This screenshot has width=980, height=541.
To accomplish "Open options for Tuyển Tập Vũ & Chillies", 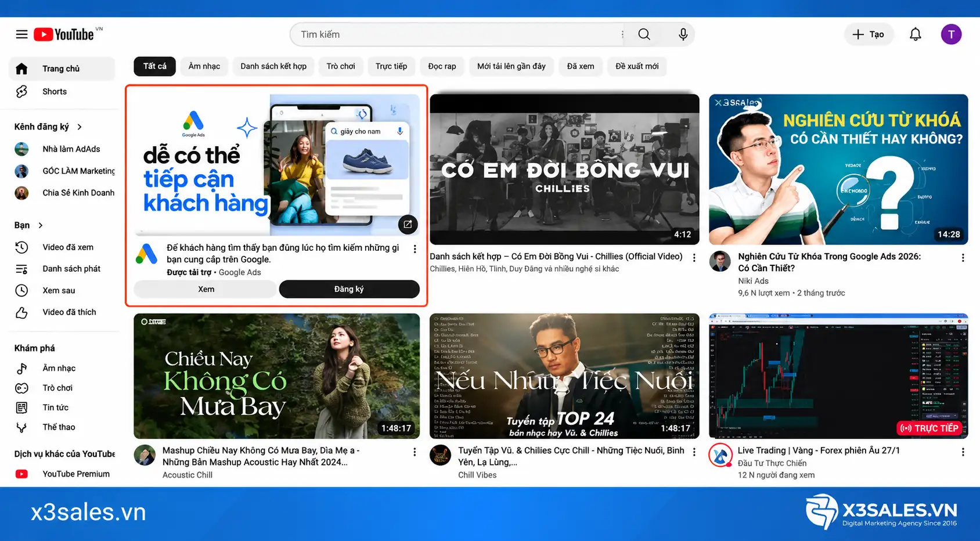I will point(694,452).
